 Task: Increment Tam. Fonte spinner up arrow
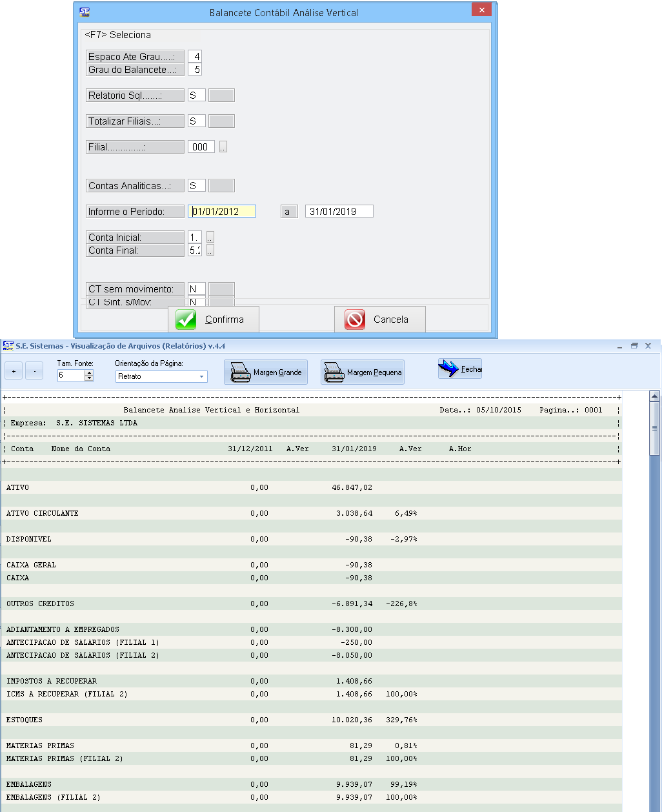pos(89,373)
